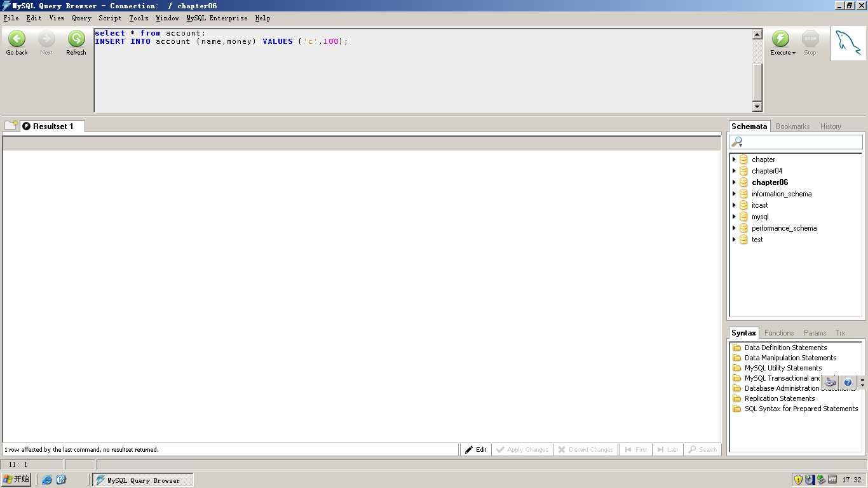868x488 pixels.
Task: Open Replication Statements folder
Action: click(x=773, y=398)
